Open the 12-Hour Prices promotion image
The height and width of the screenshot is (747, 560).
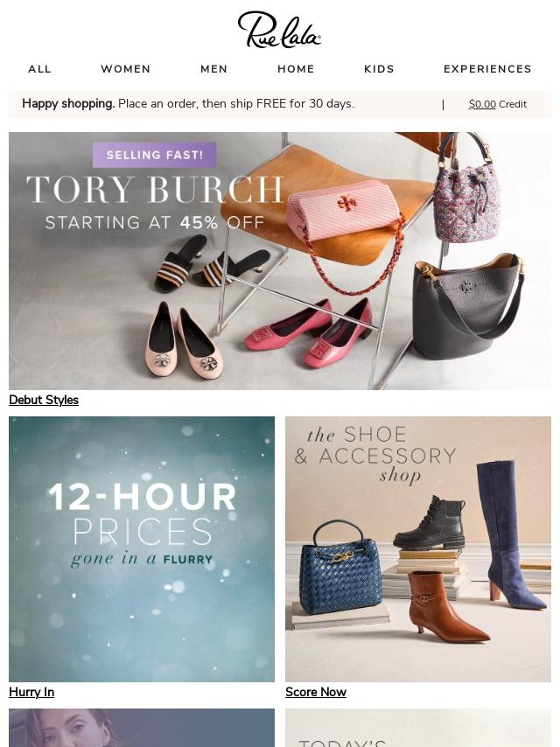(x=142, y=549)
